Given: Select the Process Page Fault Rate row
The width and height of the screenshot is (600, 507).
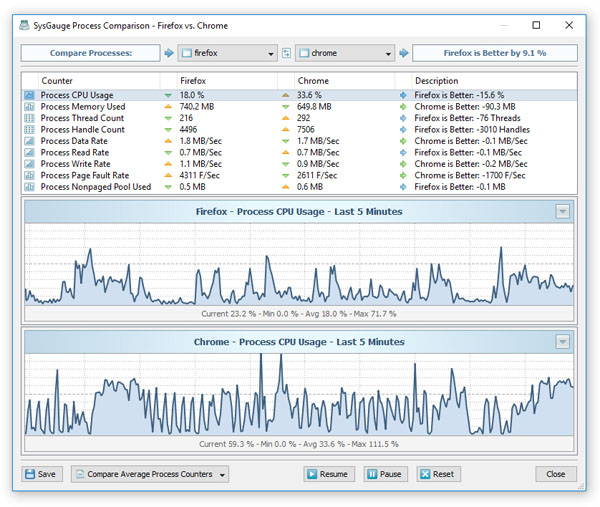Looking at the screenshot, I should point(299,175).
